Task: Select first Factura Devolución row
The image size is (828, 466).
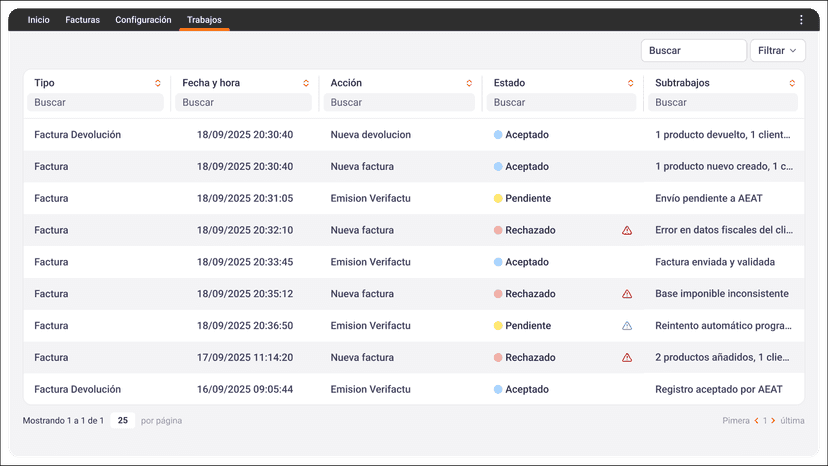Action: (x=413, y=135)
